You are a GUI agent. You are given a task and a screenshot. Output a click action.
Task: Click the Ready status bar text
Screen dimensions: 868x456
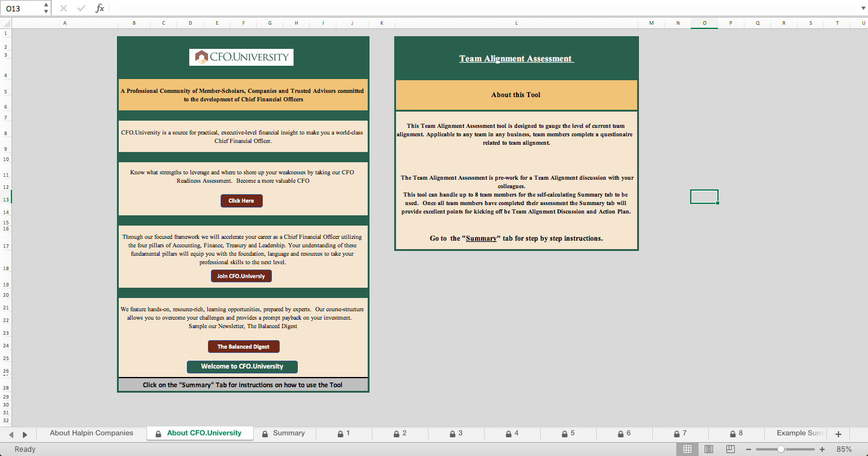coord(25,449)
